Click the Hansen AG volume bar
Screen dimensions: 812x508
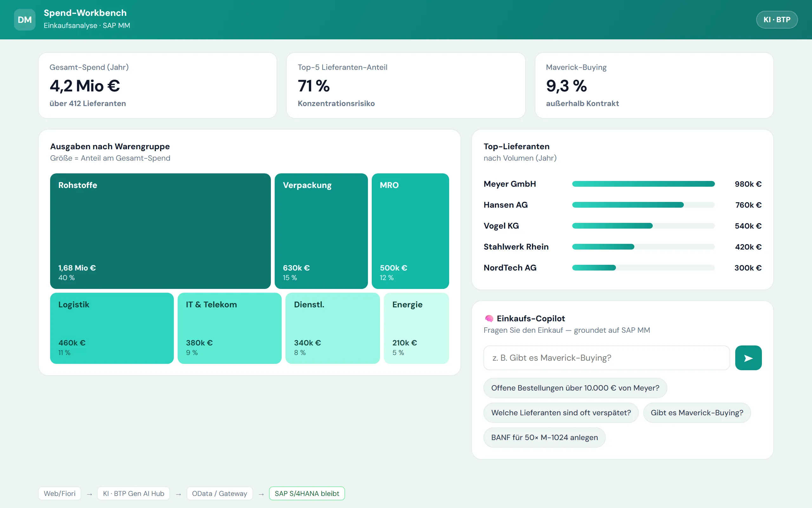point(643,205)
